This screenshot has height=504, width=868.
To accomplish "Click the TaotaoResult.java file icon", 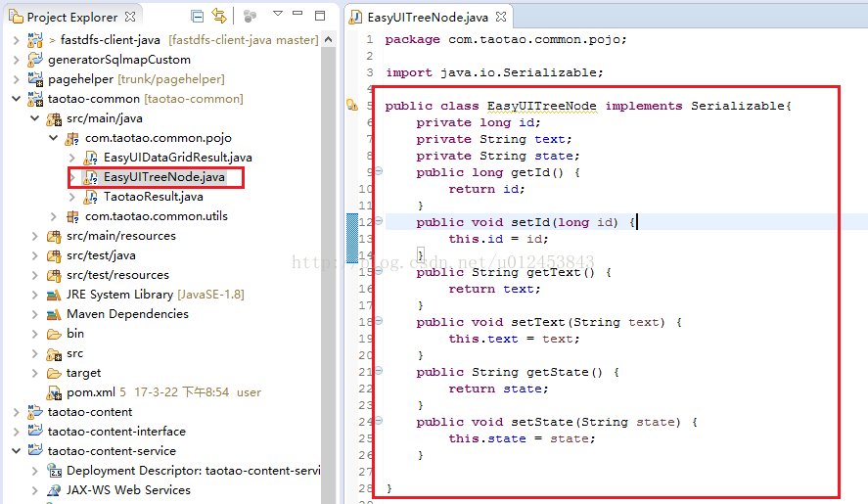I will 90,197.
